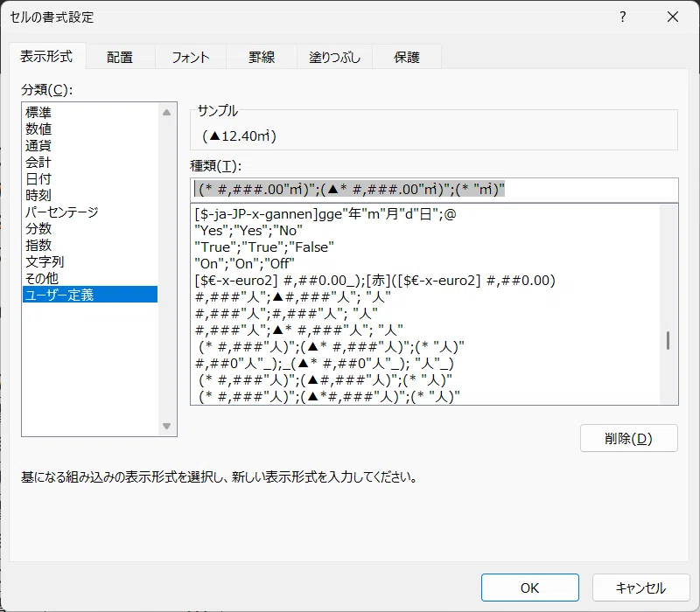Confirm with the OK button
This screenshot has height=612, width=700.
click(x=530, y=588)
